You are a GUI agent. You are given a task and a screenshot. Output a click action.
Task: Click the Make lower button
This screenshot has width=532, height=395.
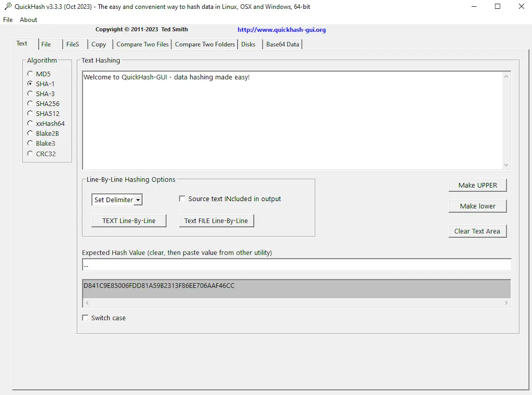478,206
